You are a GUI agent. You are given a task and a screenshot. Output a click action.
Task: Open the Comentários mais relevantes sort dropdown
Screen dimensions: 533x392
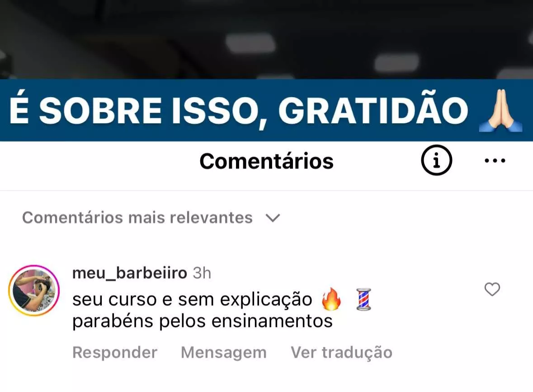[151, 218]
